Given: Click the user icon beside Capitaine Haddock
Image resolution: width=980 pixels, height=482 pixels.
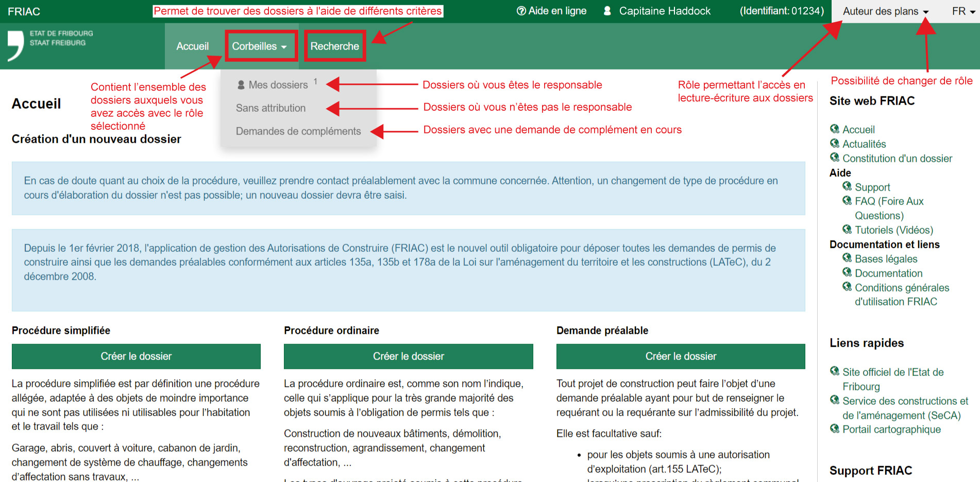Looking at the screenshot, I should click(607, 11).
